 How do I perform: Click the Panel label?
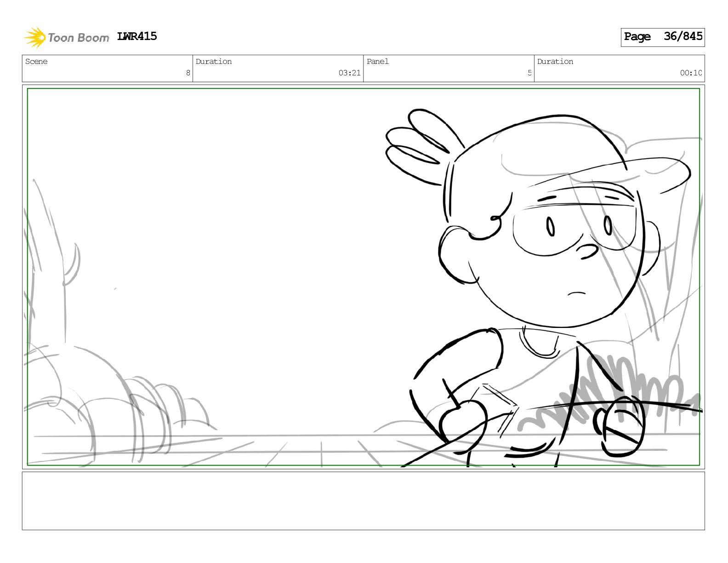(x=378, y=62)
